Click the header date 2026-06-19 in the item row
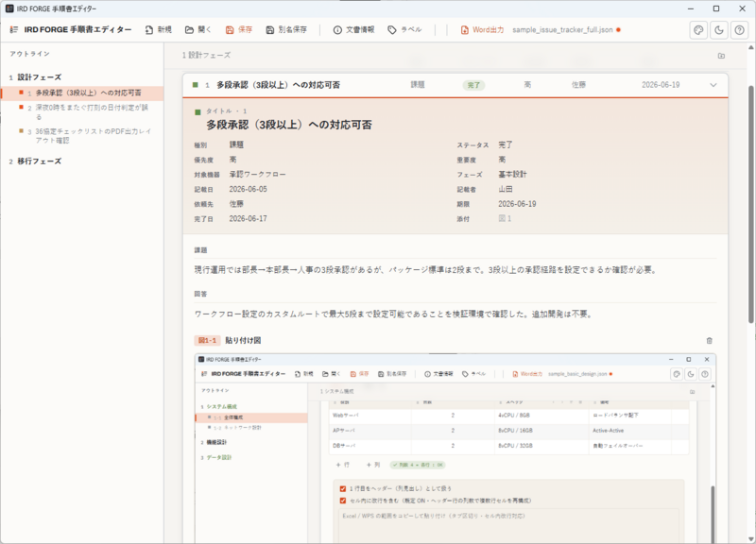This screenshot has height=544, width=756. pos(661,85)
